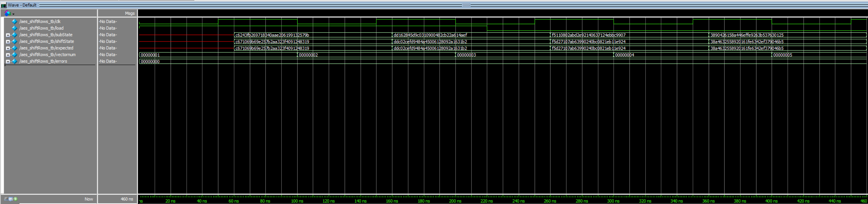Click the clk signal diamond icon
The image size is (868, 204).
pos(14,22)
